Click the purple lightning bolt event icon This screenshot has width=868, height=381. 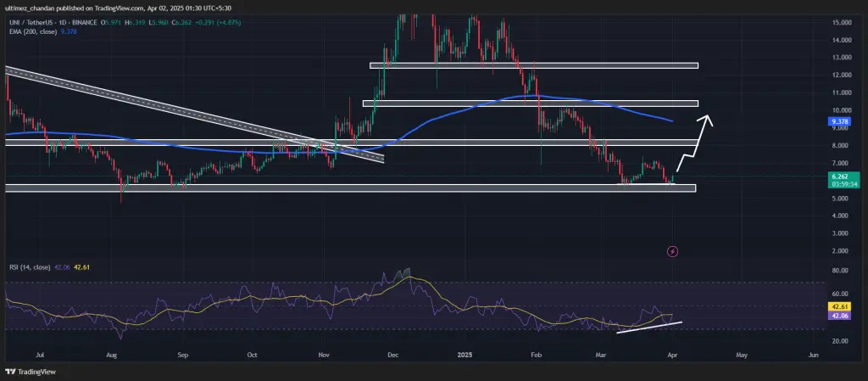[x=672, y=252]
